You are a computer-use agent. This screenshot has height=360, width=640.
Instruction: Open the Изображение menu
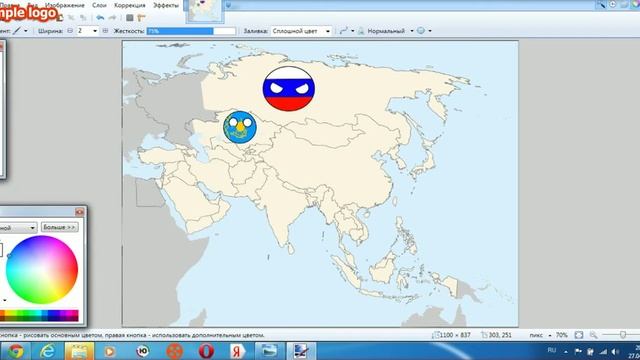point(65,5)
